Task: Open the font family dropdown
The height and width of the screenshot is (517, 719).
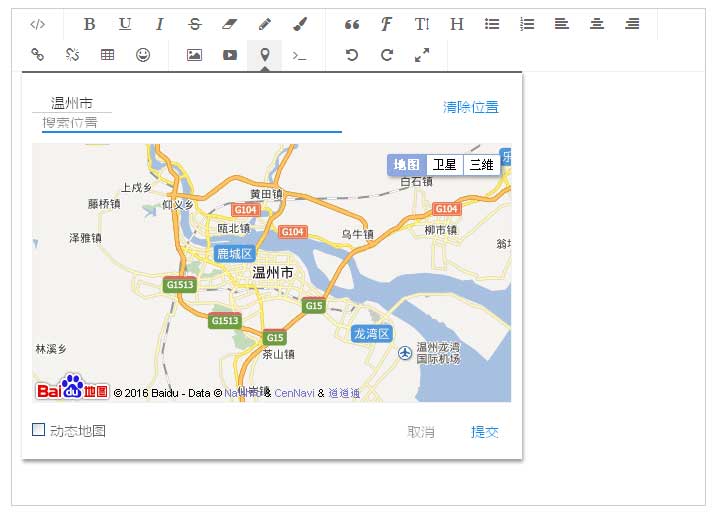Action: (386, 24)
